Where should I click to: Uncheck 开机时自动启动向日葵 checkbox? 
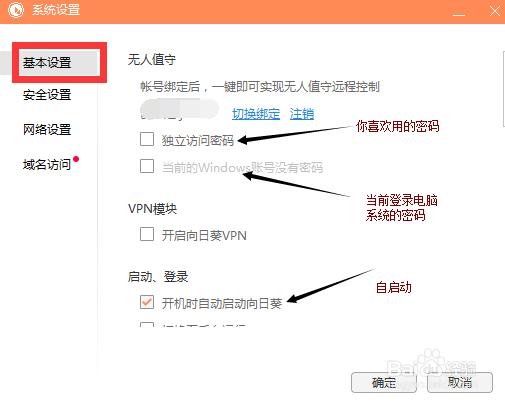[x=147, y=302]
